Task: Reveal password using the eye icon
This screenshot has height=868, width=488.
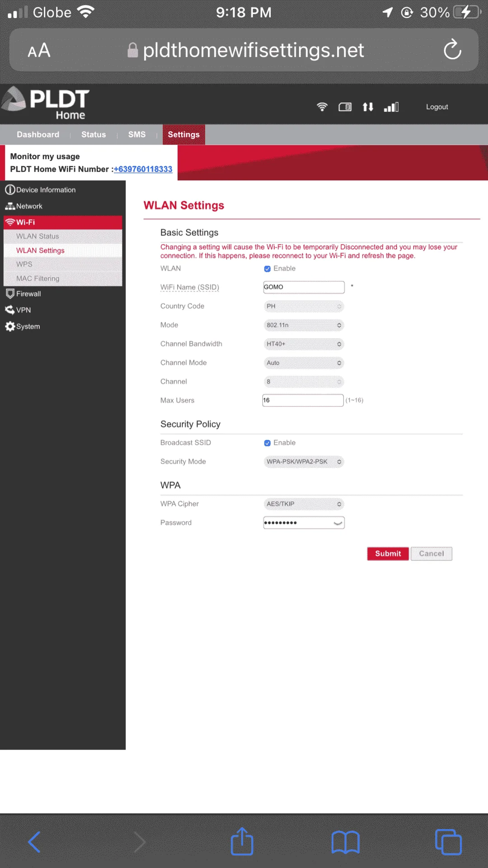Action: (338, 523)
